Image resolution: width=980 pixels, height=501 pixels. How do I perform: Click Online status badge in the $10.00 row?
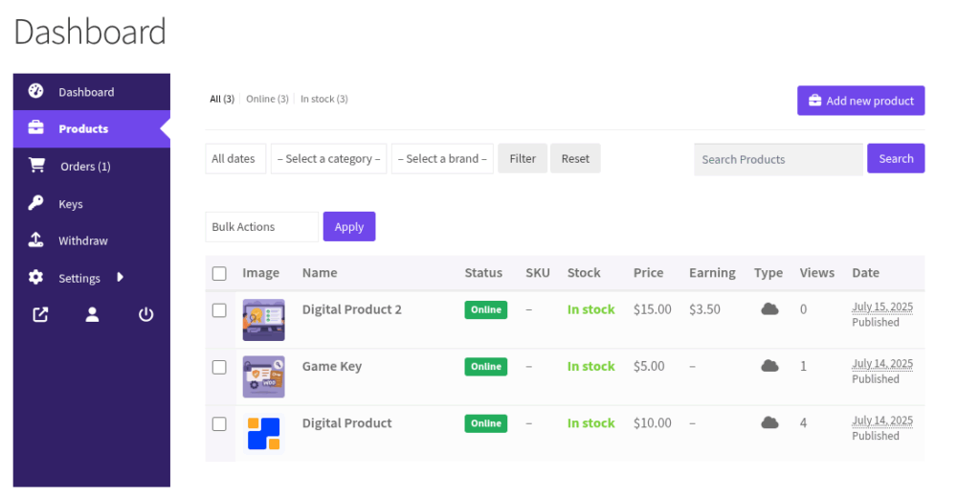click(x=485, y=423)
